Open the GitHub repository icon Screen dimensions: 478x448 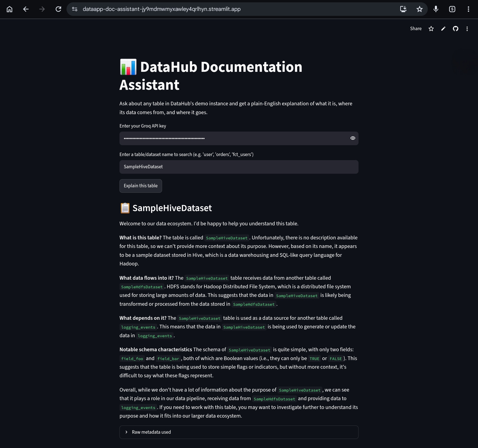455,29
